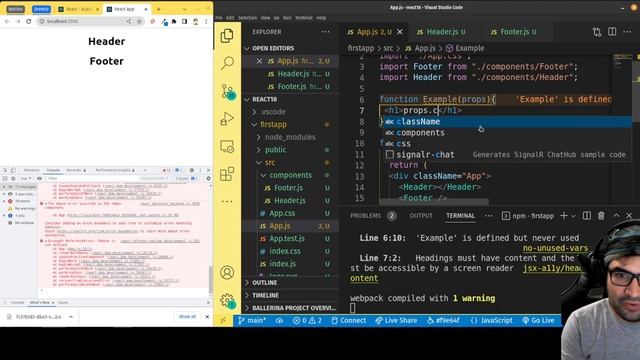The width and height of the screenshot is (640, 360).
Task: Open Chrome three-dot menu
Action: pyautogui.click(x=206, y=21)
